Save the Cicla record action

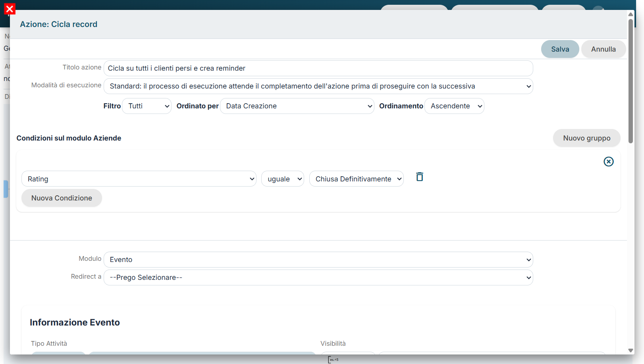point(560,49)
